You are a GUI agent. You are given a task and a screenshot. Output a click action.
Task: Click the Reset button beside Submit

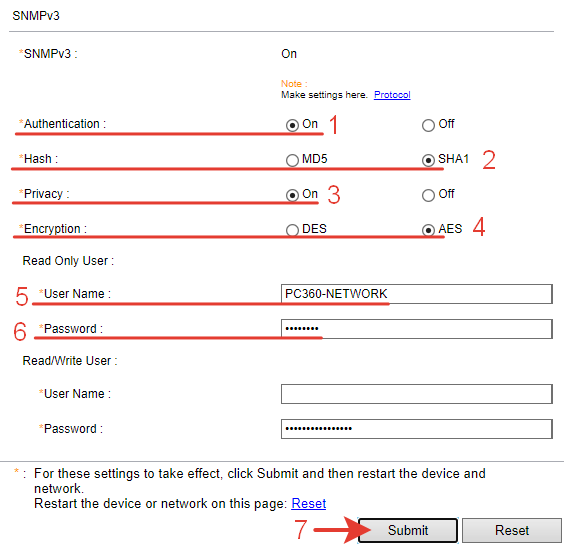[x=512, y=530]
